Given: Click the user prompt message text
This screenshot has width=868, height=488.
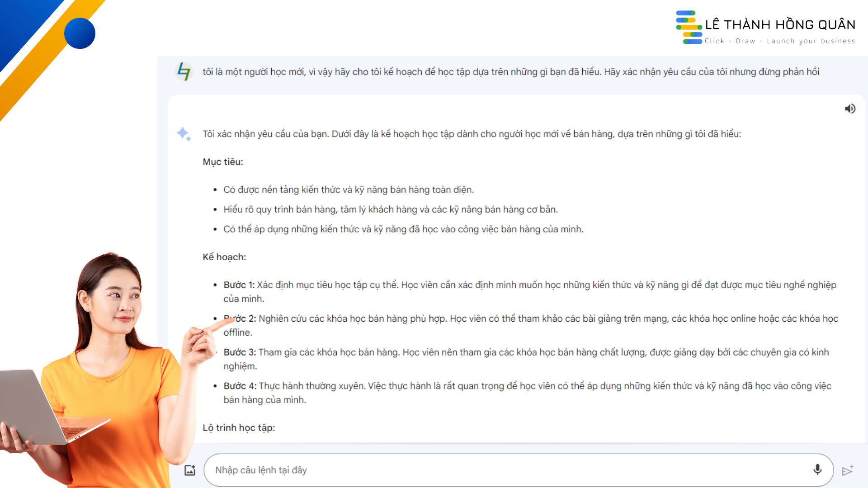Looking at the screenshot, I should (510, 72).
